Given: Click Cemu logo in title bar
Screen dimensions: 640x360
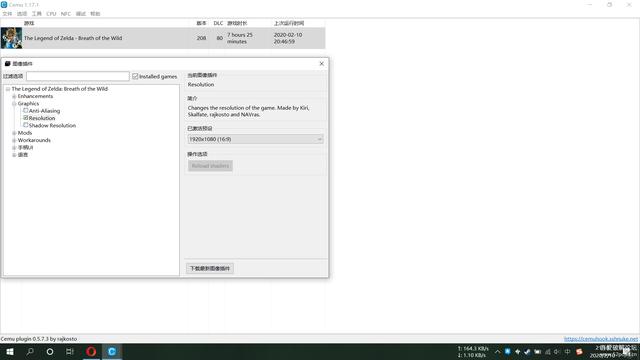Looking at the screenshot, I should (4, 4).
